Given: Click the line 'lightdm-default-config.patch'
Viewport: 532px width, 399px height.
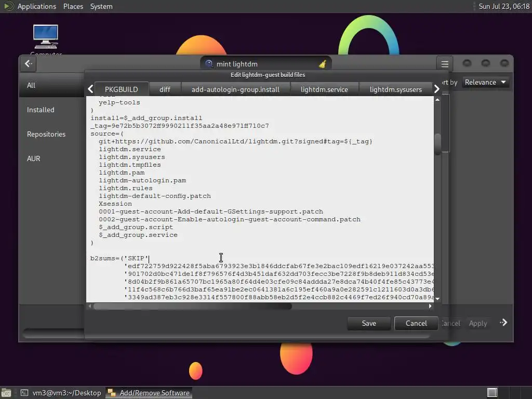Looking at the screenshot, I should 155,196.
